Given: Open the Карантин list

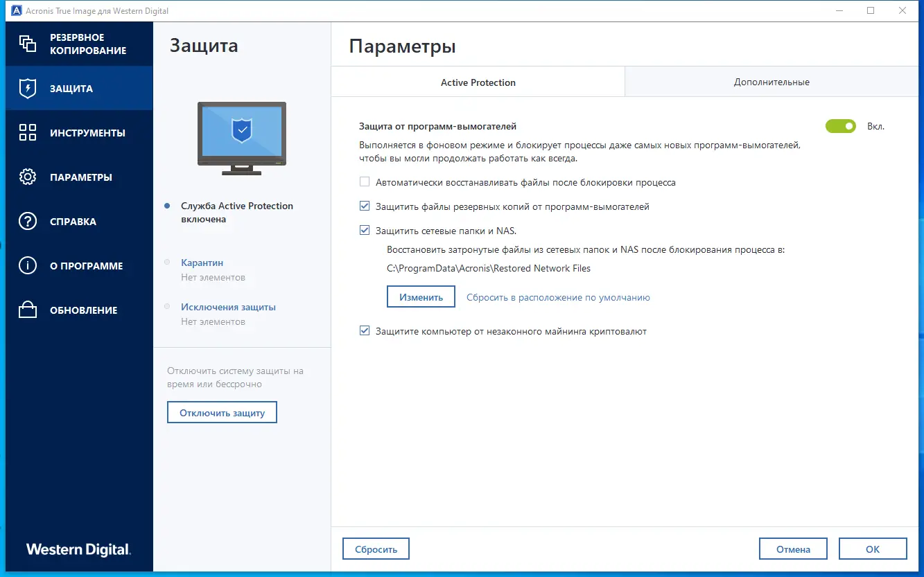Looking at the screenshot, I should pos(202,263).
